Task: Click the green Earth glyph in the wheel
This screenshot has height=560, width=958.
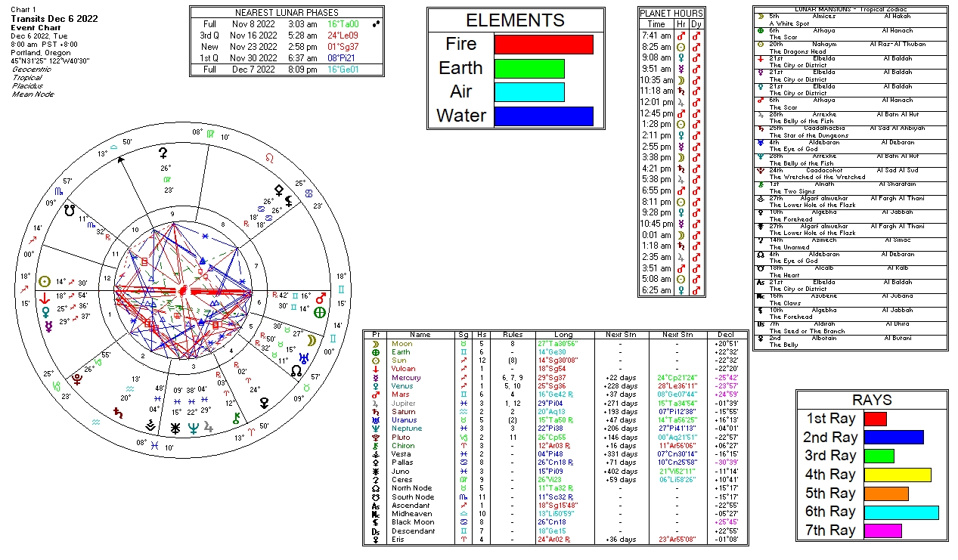Action: pyautogui.click(x=321, y=311)
